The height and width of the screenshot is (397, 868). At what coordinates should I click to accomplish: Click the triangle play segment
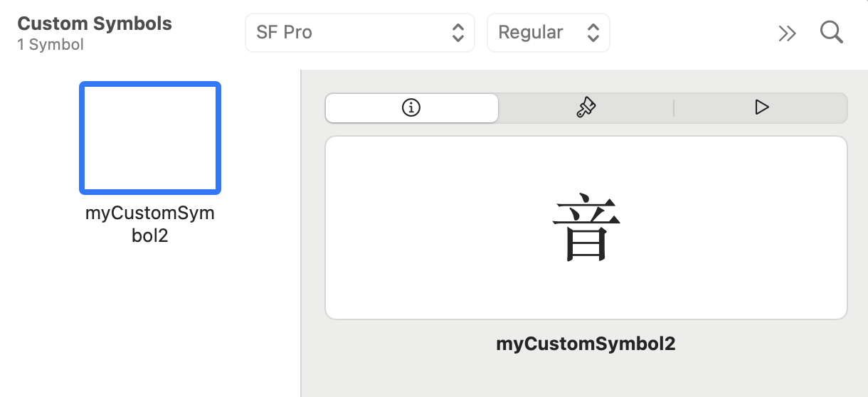tap(761, 108)
